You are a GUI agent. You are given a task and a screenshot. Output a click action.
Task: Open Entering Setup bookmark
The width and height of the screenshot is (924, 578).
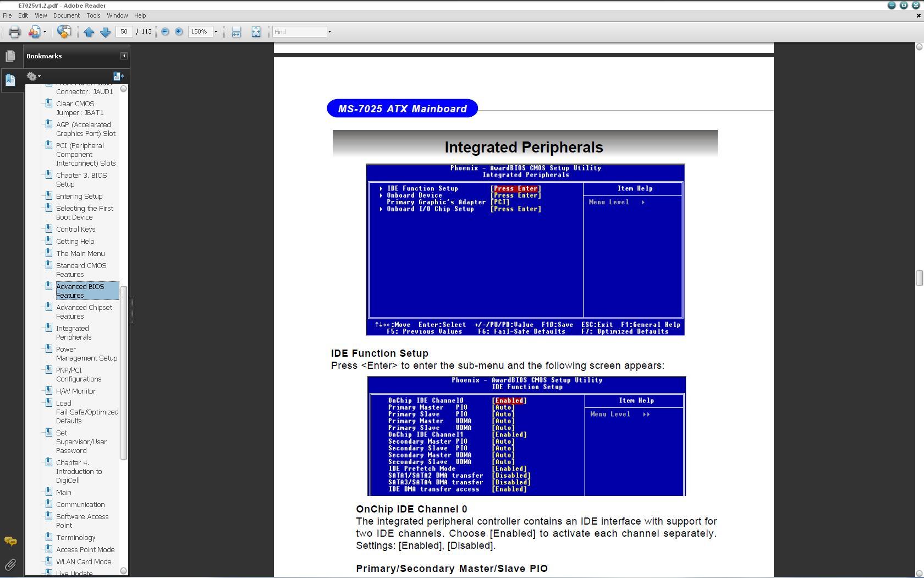pos(79,196)
